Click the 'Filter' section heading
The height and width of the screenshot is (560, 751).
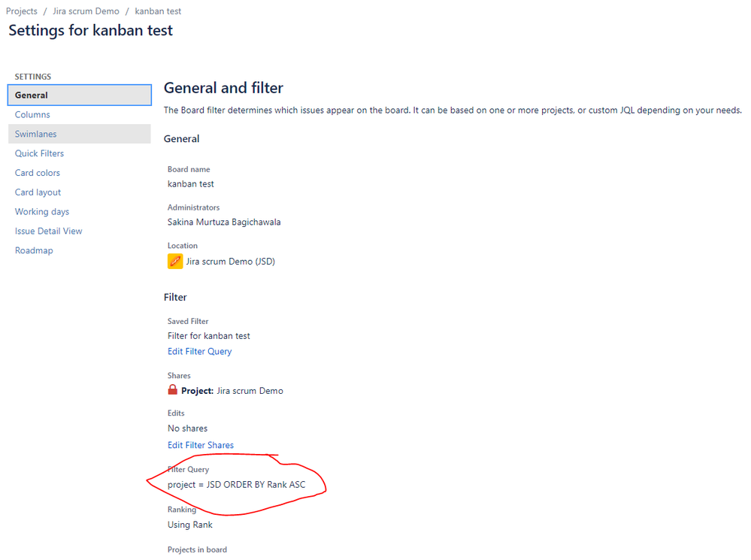tap(175, 298)
